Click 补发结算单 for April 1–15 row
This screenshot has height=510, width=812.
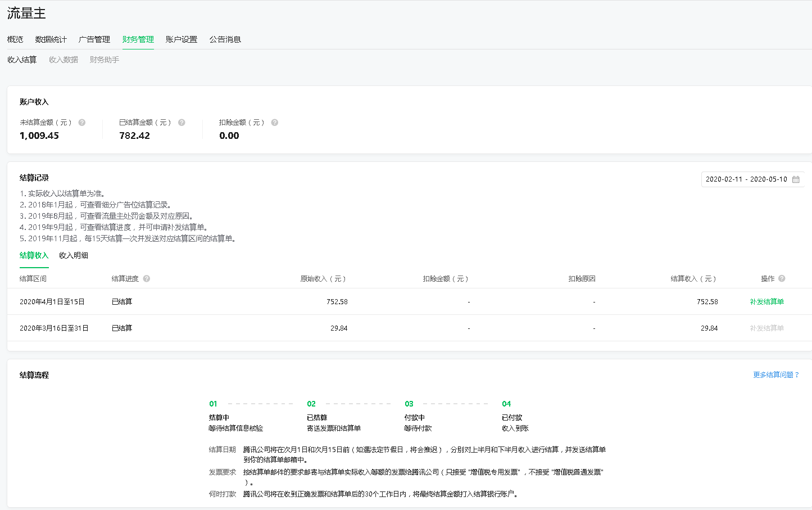(x=766, y=302)
